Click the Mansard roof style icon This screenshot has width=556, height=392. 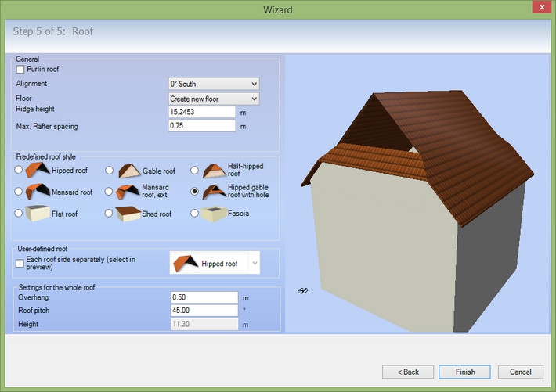click(38, 192)
